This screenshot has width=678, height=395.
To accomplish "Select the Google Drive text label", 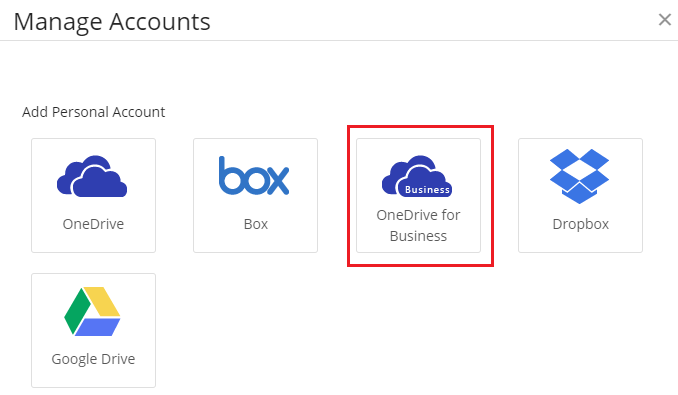I will [93, 359].
